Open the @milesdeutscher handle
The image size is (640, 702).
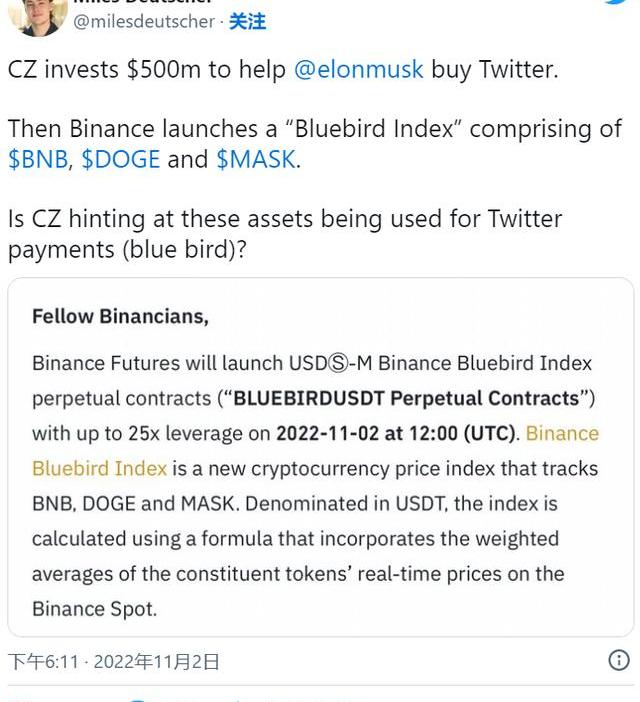(143, 21)
